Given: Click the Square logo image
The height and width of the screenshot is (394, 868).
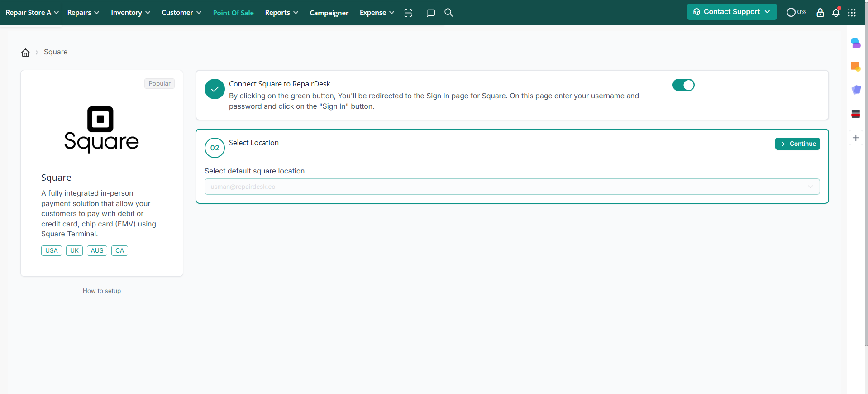Looking at the screenshot, I should point(101,129).
